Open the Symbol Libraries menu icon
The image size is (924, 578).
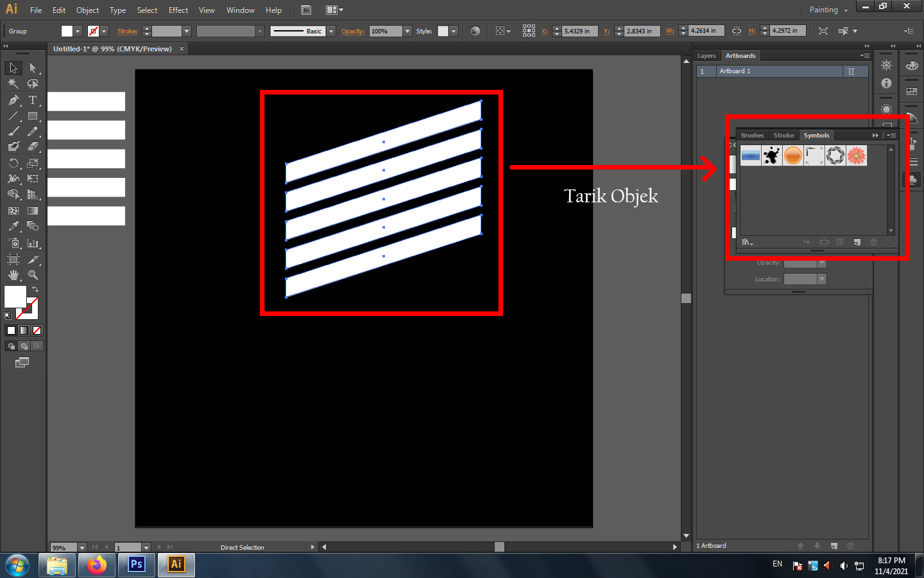(x=747, y=242)
